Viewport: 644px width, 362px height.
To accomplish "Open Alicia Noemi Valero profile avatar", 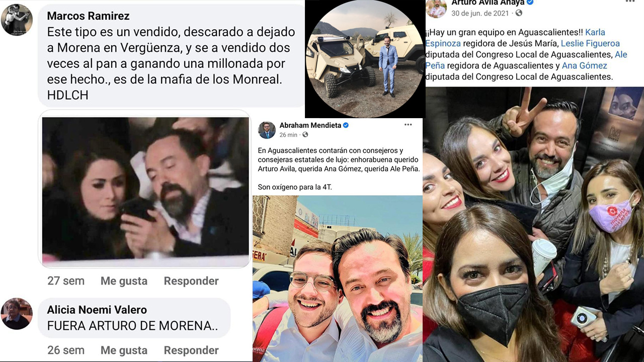I will (x=17, y=314).
